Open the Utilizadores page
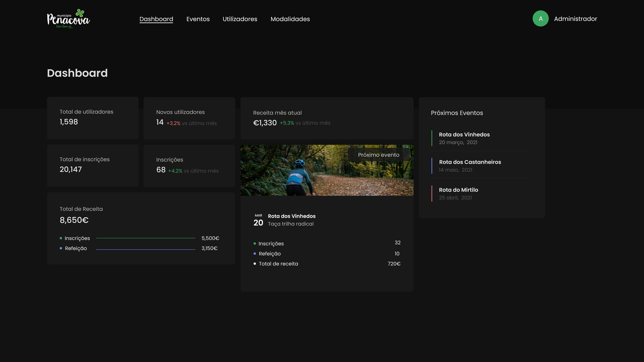Viewport: 644px width, 362px height. pyautogui.click(x=240, y=19)
